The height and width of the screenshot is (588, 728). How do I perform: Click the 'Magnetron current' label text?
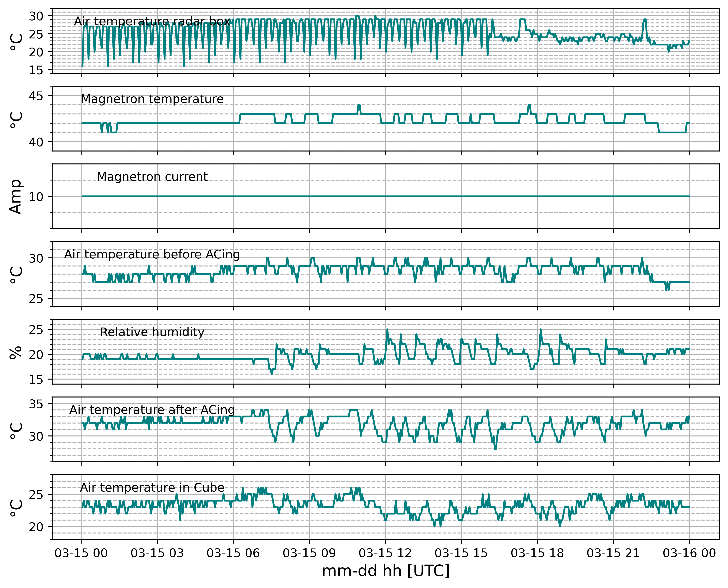click(152, 177)
